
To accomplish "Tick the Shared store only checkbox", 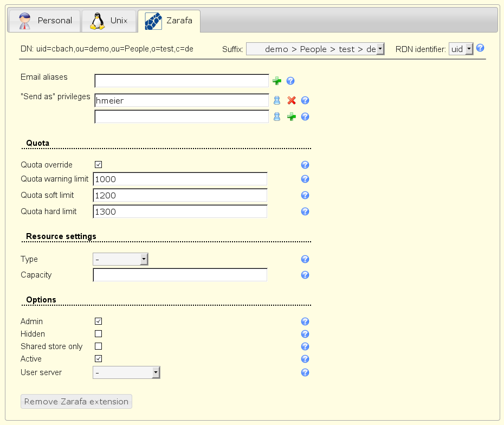I will click(x=99, y=346).
